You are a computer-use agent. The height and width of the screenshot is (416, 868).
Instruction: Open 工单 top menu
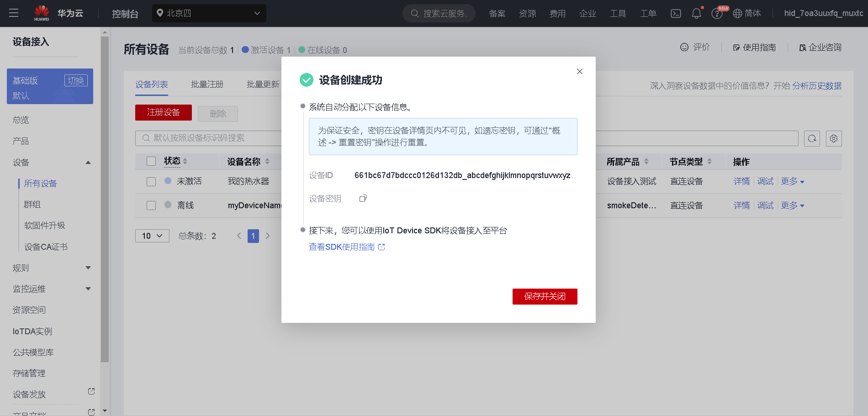pyautogui.click(x=648, y=14)
